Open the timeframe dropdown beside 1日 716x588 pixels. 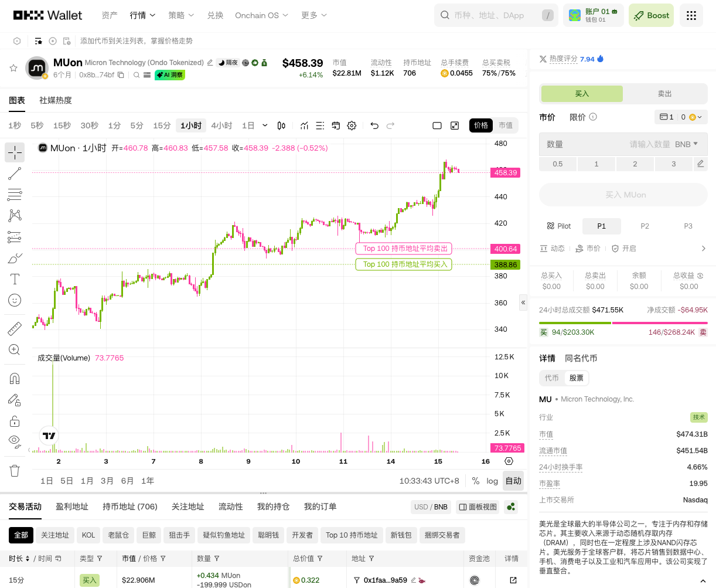tap(264, 125)
